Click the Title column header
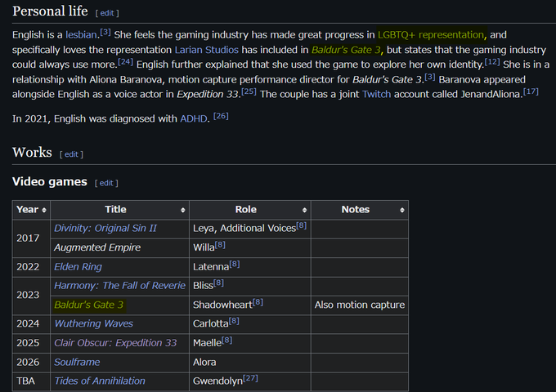Viewport: 556px width, 392px height. [119, 210]
